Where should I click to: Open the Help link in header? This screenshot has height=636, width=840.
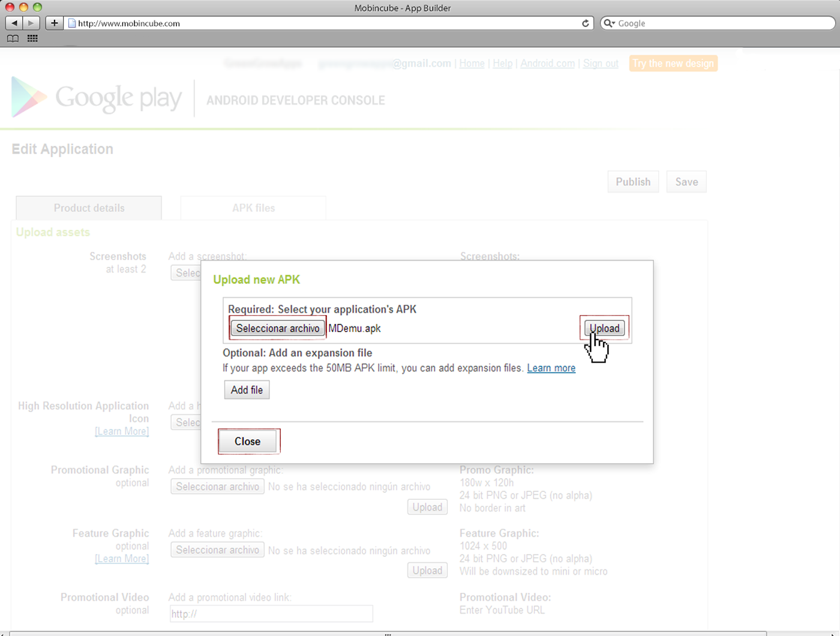coord(502,64)
